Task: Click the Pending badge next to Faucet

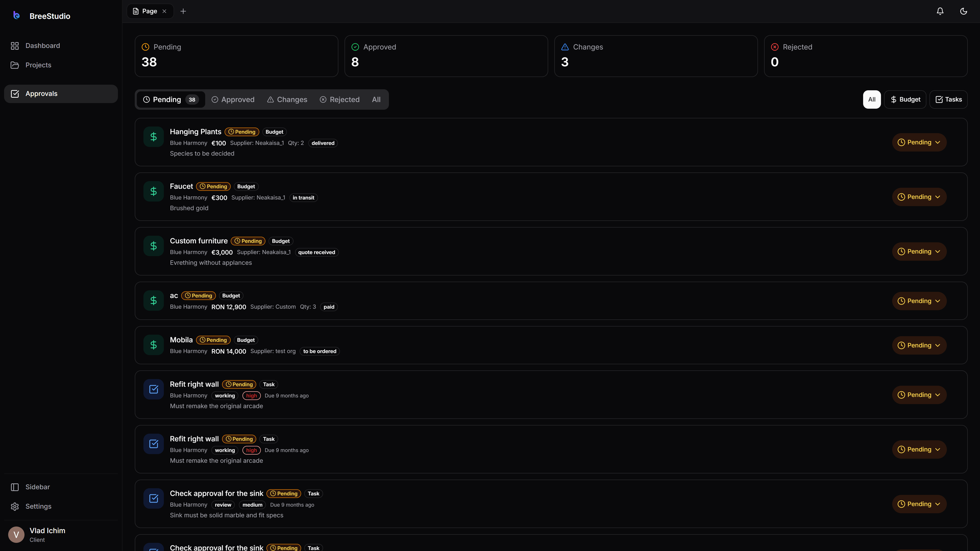Action: [x=213, y=186]
